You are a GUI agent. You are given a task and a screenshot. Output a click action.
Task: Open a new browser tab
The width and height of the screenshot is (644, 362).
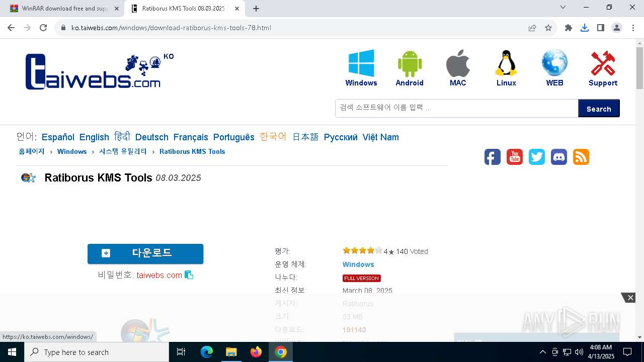pos(256,9)
